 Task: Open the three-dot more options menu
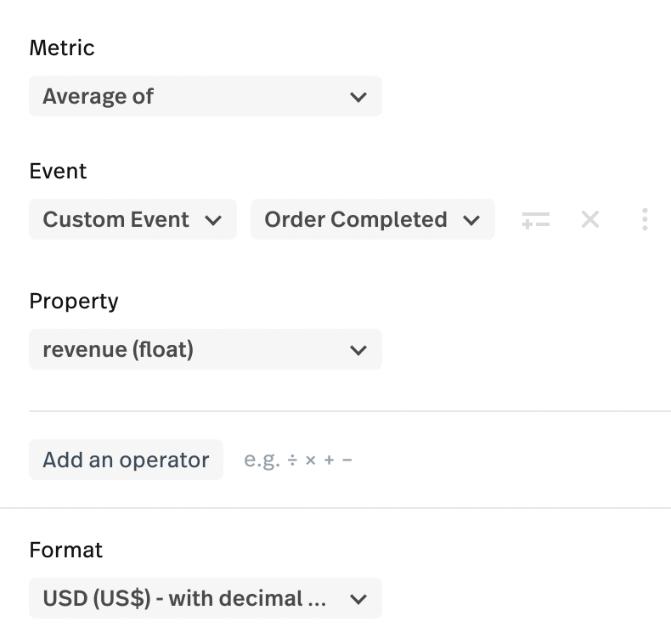(x=645, y=220)
